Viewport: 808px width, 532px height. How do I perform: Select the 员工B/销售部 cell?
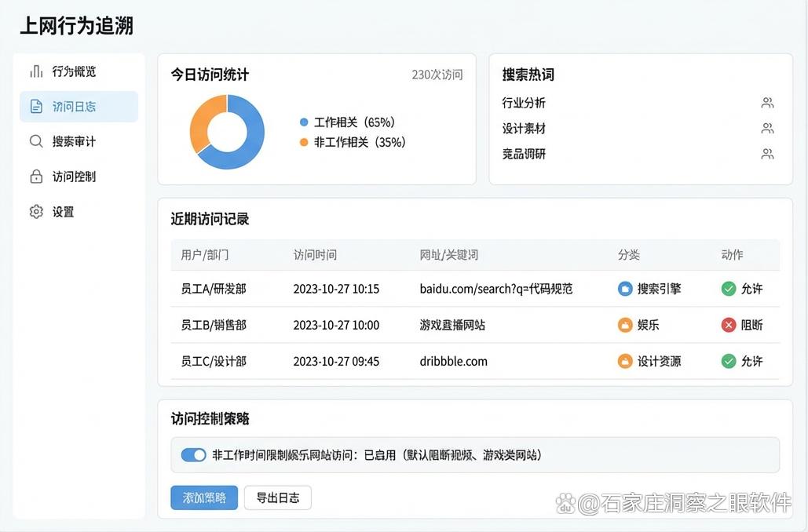[x=214, y=325]
